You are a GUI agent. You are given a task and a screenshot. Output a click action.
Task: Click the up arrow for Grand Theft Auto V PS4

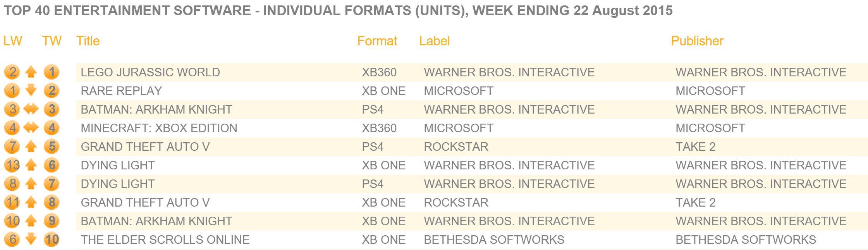(31, 147)
